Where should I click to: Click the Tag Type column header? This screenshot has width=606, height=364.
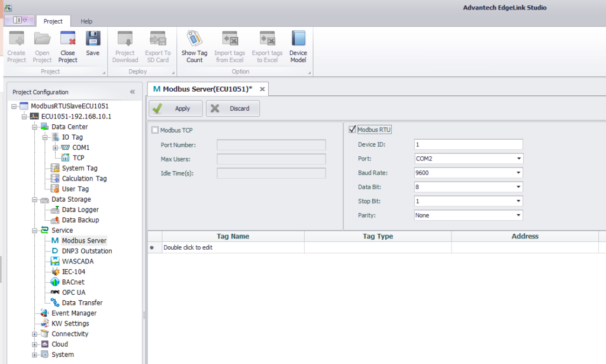coord(378,237)
